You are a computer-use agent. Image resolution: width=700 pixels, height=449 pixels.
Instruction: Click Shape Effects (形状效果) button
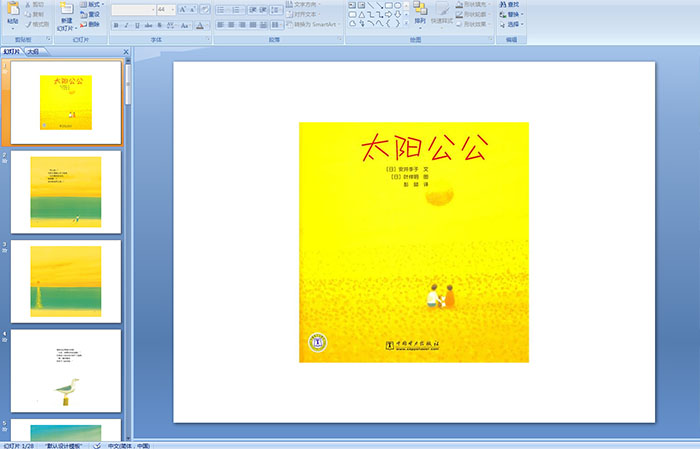[474, 24]
